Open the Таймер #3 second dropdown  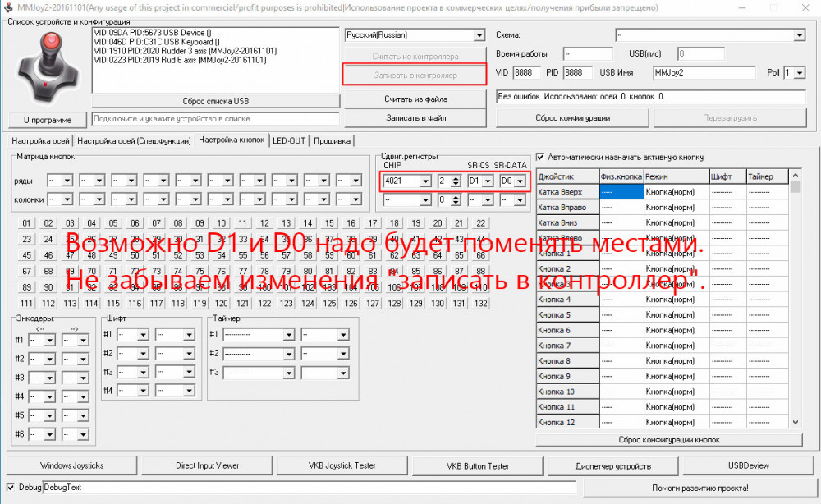(343, 373)
